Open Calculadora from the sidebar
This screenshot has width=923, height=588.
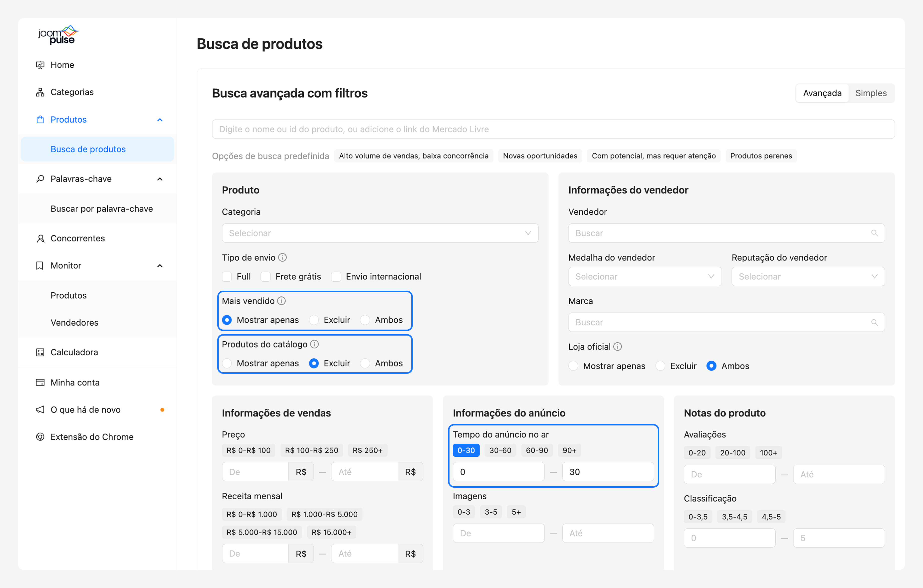pyautogui.click(x=74, y=352)
